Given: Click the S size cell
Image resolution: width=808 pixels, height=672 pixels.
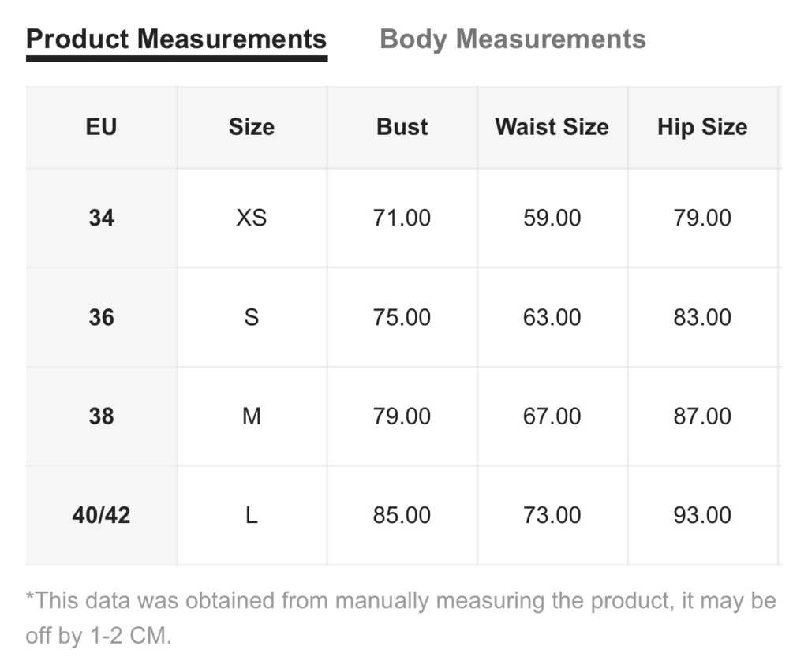Looking at the screenshot, I should point(252,317).
